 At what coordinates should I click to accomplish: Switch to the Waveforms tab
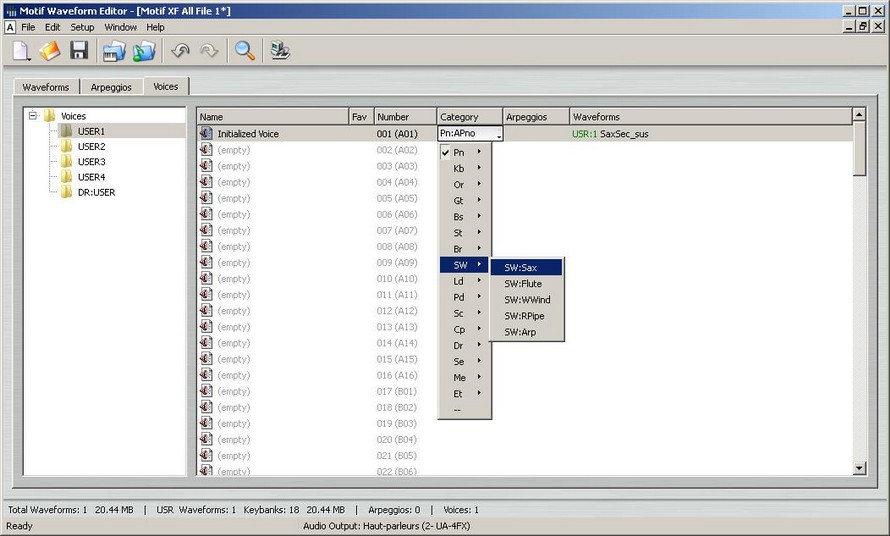46,87
